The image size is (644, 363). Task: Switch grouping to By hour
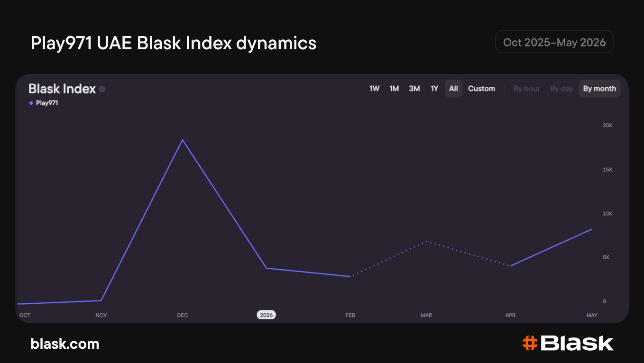coord(527,89)
